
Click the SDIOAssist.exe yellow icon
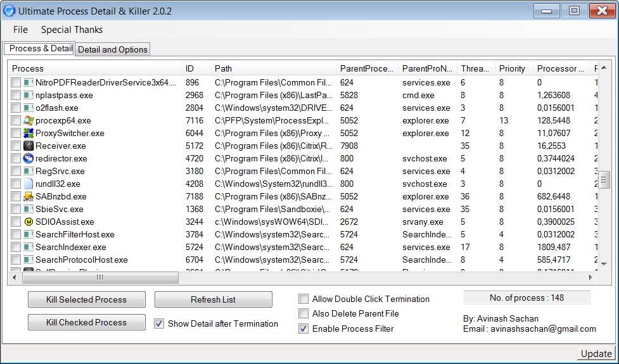pos(29,222)
